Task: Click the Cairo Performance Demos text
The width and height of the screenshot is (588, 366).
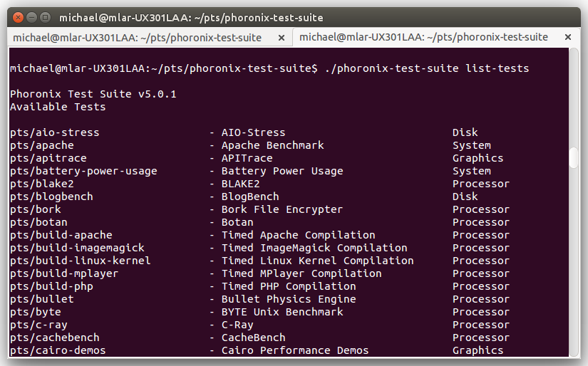Action: pos(295,350)
